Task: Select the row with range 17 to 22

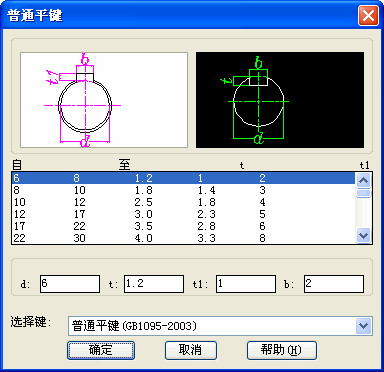Action: tap(184, 226)
